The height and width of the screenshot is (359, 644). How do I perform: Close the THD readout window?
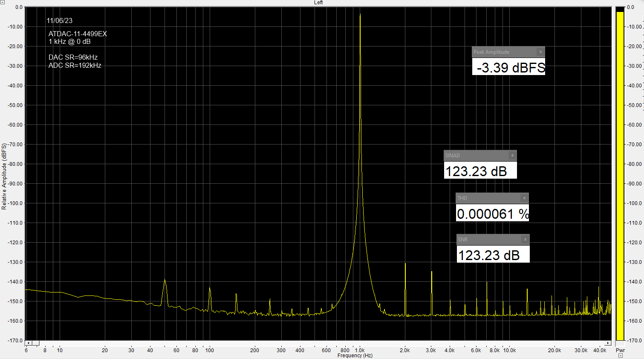coord(524,198)
